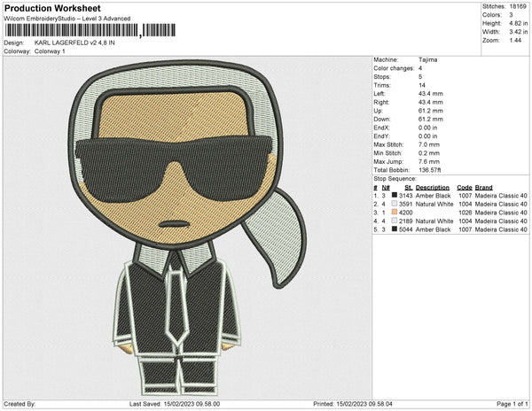The width and height of the screenshot is (532, 411).
Task: Click 'Natural White' in stop row 2
Action: coord(434,204)
